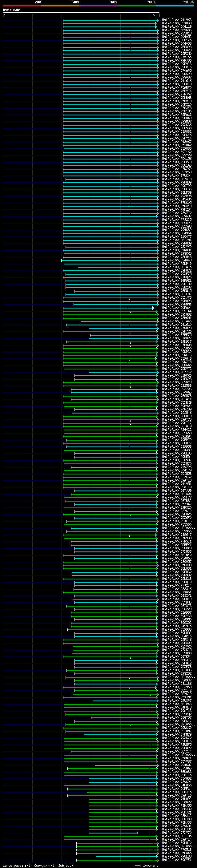
Task: Click the white query sequence ruler bar
Action: 81,12
